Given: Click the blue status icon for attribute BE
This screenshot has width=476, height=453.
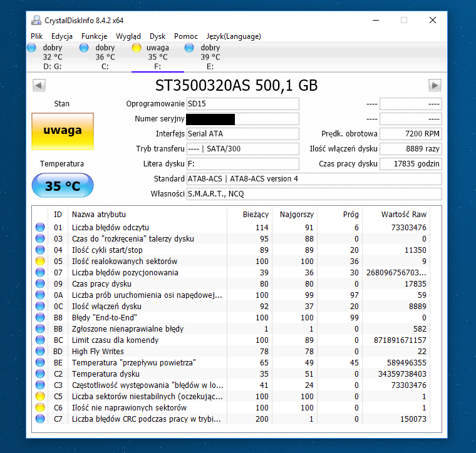Looking at the screenshot, I should pos(40,362).
